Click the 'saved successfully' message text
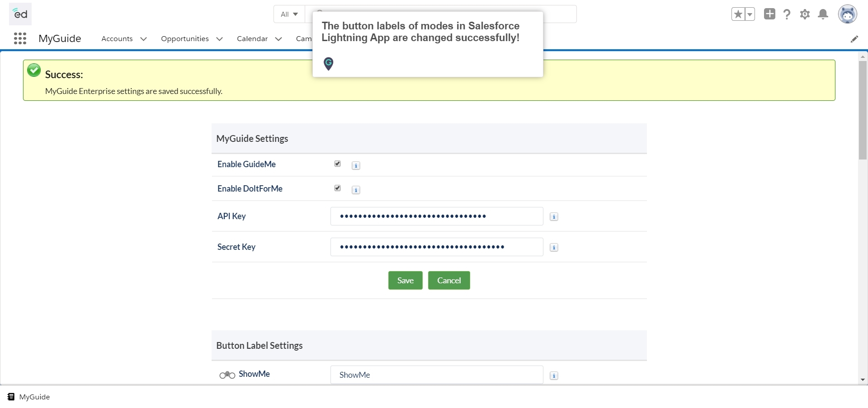 click(x=134, y=91)
